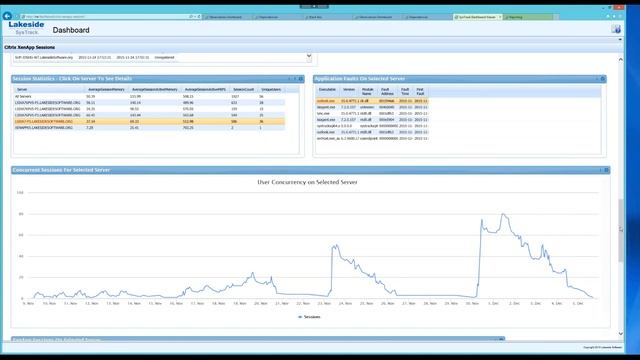Sort faults by Executable column header

tap(327, 89)
